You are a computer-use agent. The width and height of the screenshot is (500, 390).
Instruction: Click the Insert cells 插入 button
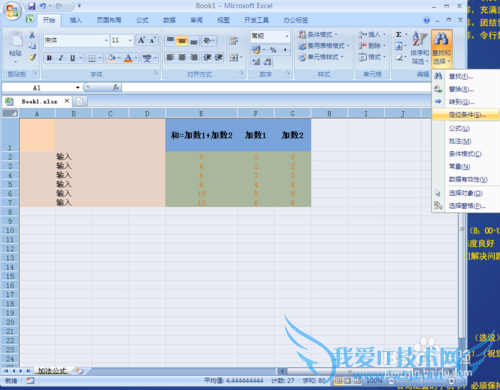372,34
